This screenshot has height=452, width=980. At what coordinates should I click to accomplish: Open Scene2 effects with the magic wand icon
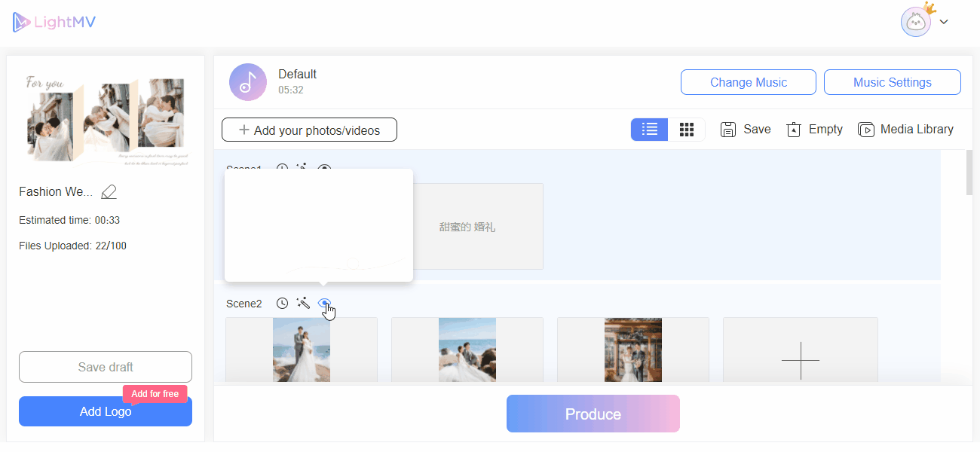point(303,303)
